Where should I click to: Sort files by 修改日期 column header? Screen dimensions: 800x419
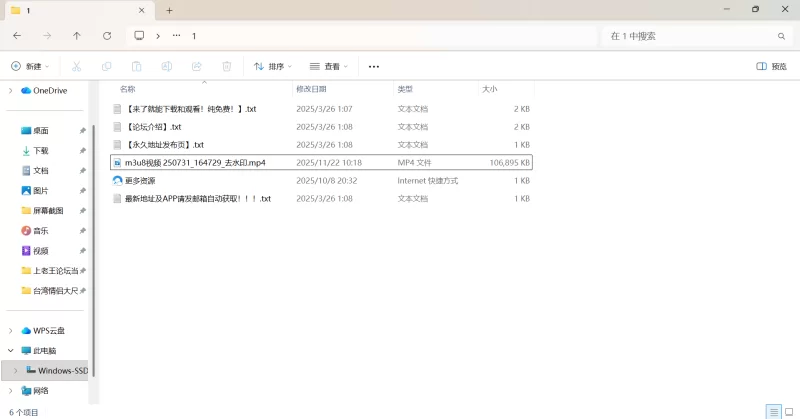pos(315,89)
